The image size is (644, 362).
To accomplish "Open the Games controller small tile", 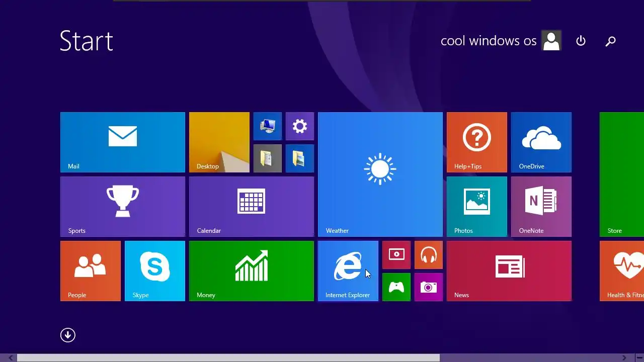I will [x=396, y=287].
